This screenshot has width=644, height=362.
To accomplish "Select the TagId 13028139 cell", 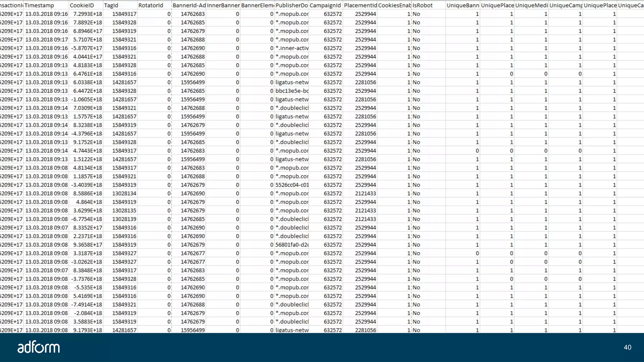I will pyautogui.click(x=124, y=219).
